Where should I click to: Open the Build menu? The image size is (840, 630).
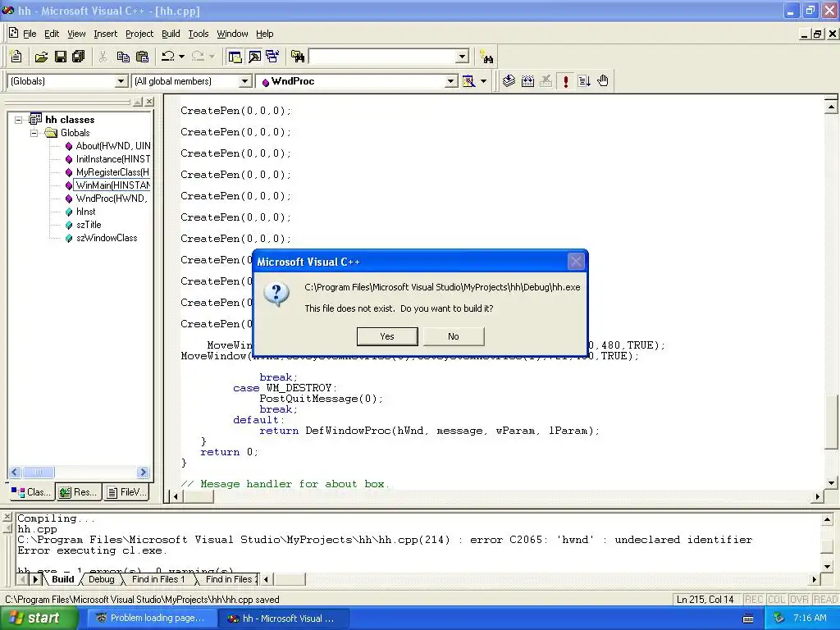[x=171, y=34]
